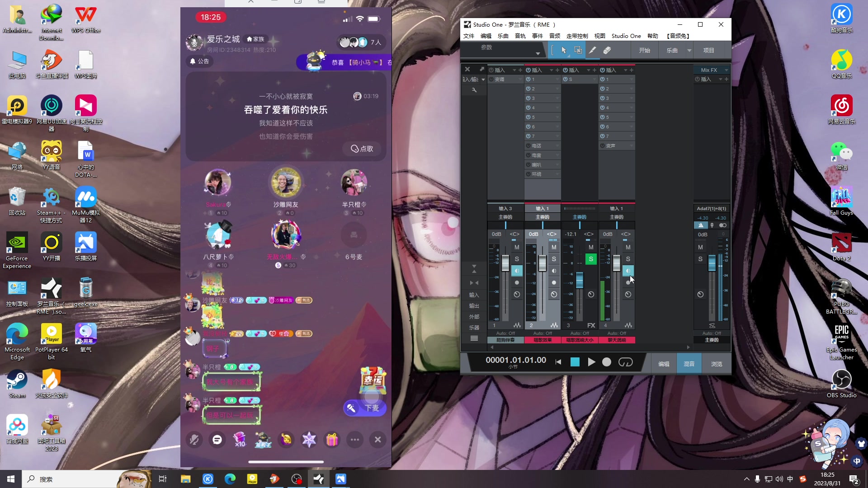Close the mixer console with X icon
Image resolution: width=868 pixels, height=488 pixels.
467,69
